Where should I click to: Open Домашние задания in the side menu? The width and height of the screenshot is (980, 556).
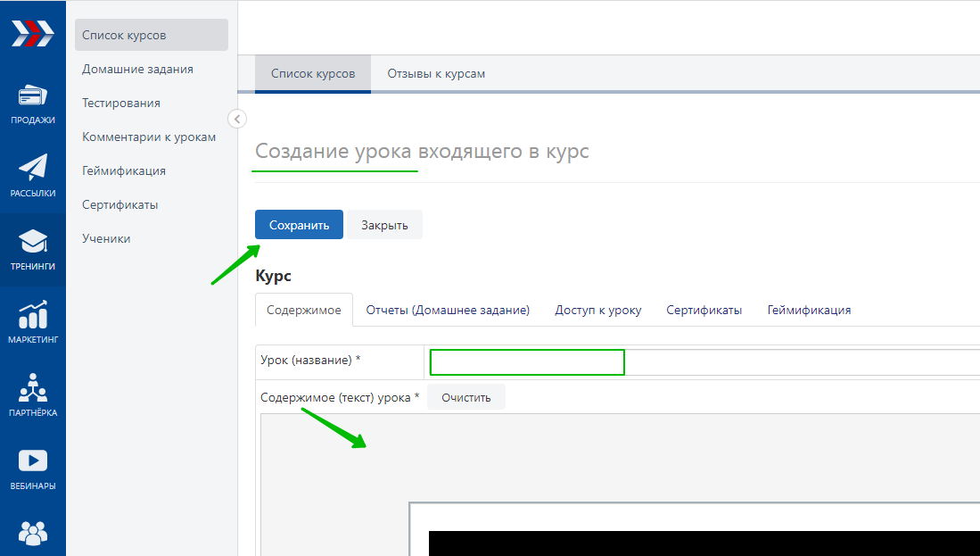(137, 69)
